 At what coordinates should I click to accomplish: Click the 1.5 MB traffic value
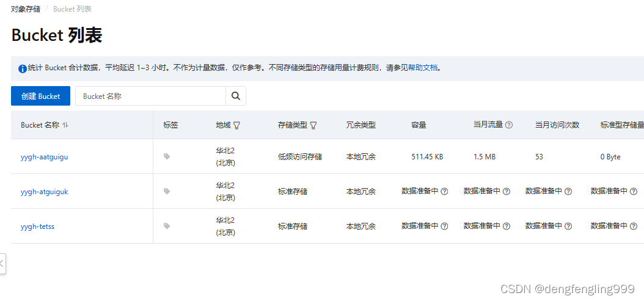[x=485, y=157]
